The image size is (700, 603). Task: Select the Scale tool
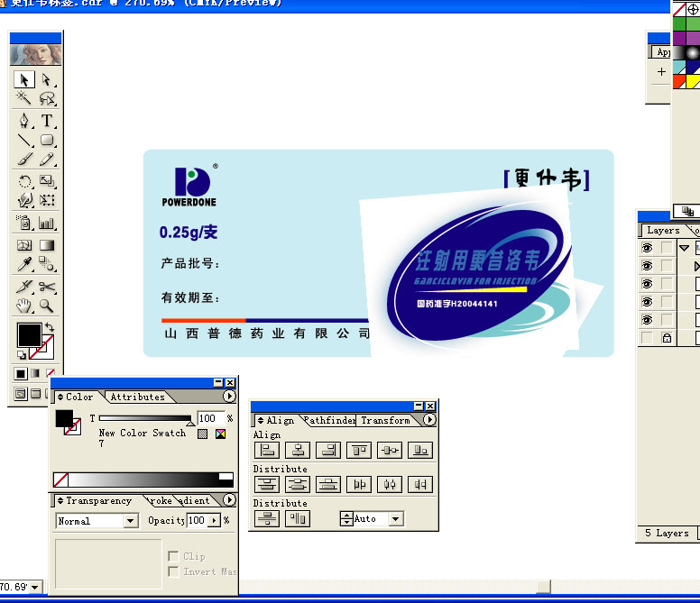coord(46,181)
